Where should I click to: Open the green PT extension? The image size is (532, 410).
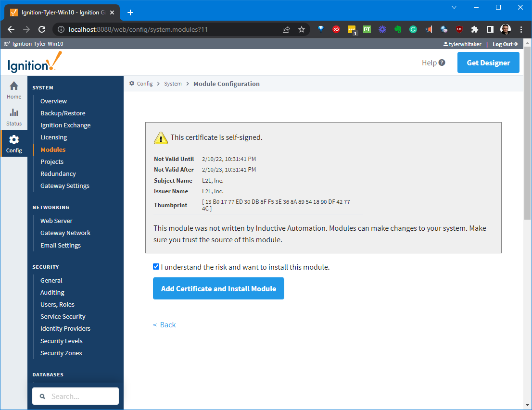pyautogui.click(x=367, y=29)
